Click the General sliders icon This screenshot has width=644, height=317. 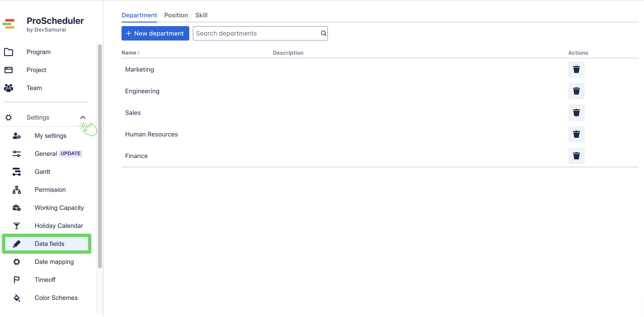coord(16,154)
